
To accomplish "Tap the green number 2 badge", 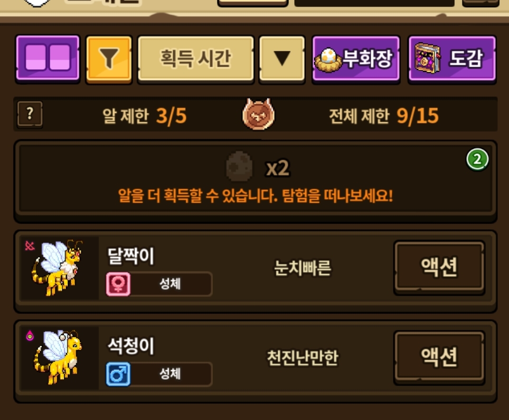I will (477, 159).
